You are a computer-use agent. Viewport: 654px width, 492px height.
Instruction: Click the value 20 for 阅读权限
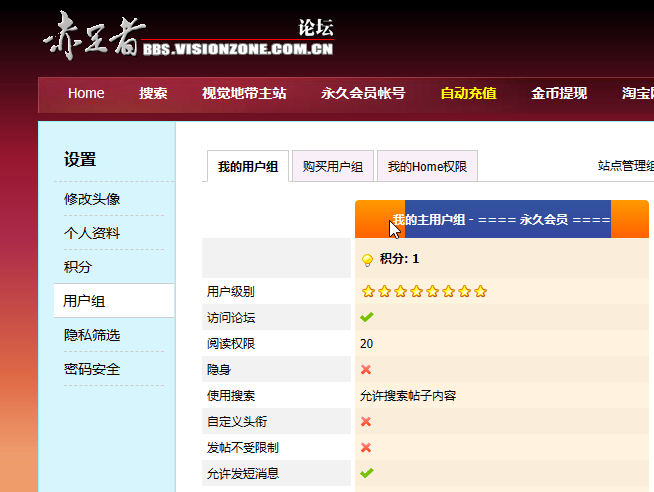click(366, 344)
